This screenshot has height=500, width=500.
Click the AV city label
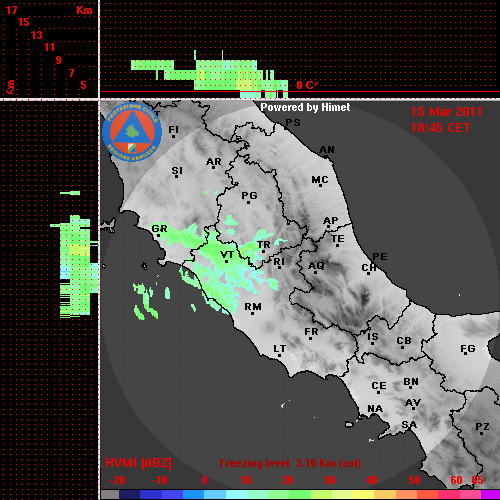413,403
